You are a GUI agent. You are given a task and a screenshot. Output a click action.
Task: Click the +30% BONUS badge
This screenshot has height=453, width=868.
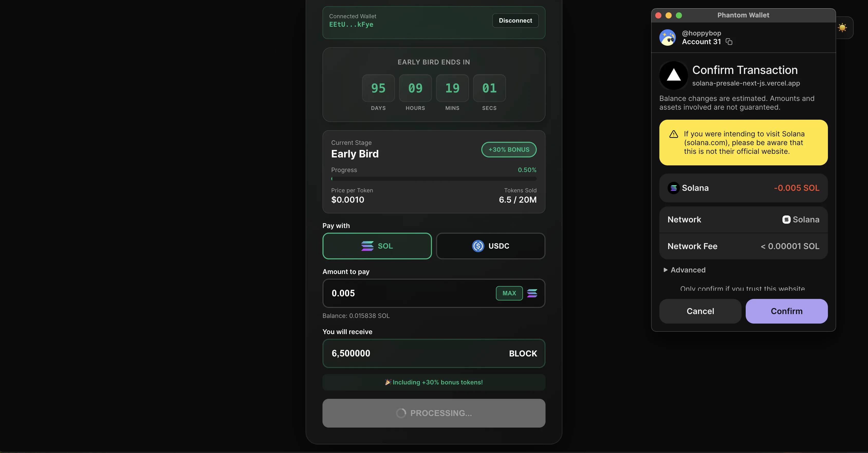pos(509,149)
